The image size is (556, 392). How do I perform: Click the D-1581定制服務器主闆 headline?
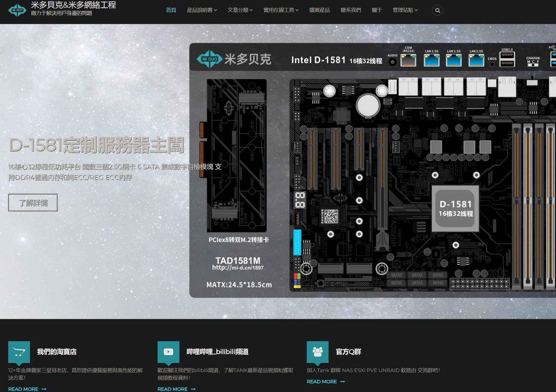[96, 145]
